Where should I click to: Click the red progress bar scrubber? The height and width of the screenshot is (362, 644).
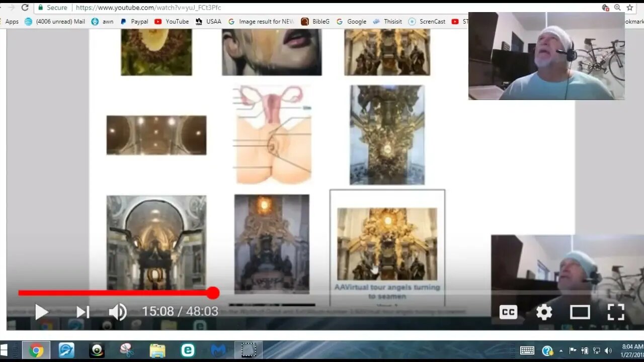click(213, 293)
